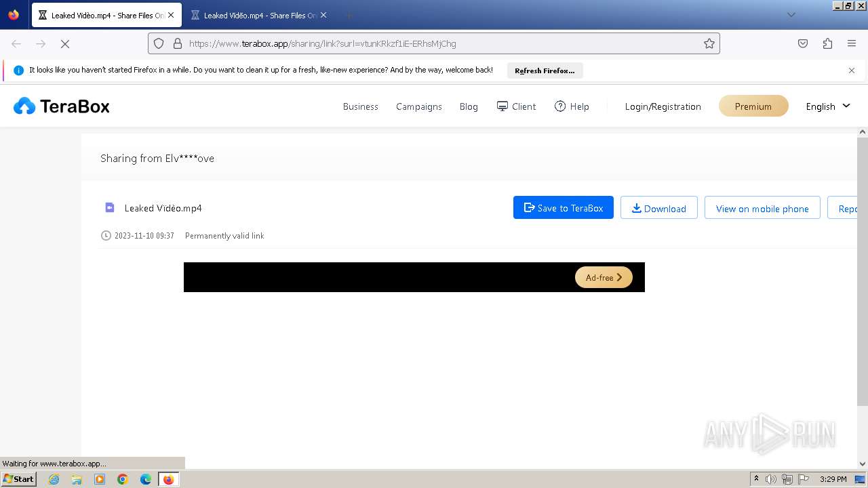The height and width of the screenshot is (488, 868).
Task: Click 'Sharing from Elv****ove' text
Action: tap(157, 158)
